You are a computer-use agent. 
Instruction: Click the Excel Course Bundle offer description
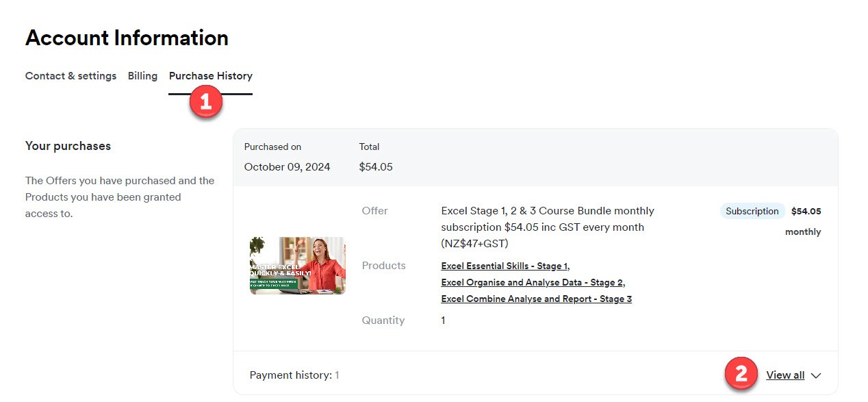(547, 227)
